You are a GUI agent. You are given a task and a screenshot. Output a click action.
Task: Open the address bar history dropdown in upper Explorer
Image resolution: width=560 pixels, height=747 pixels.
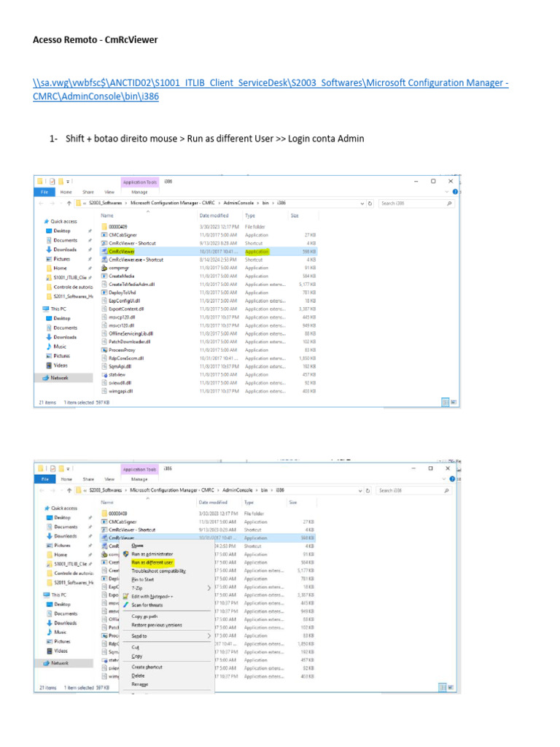click(362, 204)
